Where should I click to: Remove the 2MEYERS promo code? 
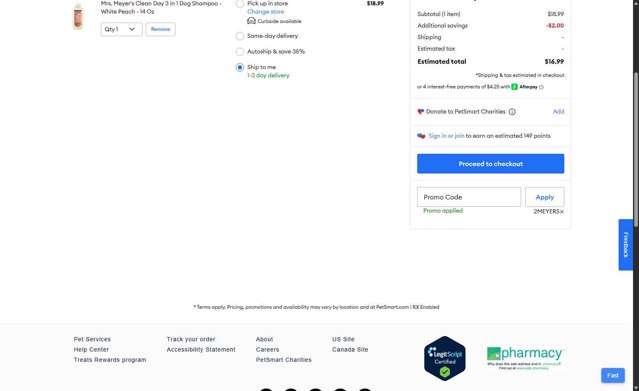(x=562, y=212)
